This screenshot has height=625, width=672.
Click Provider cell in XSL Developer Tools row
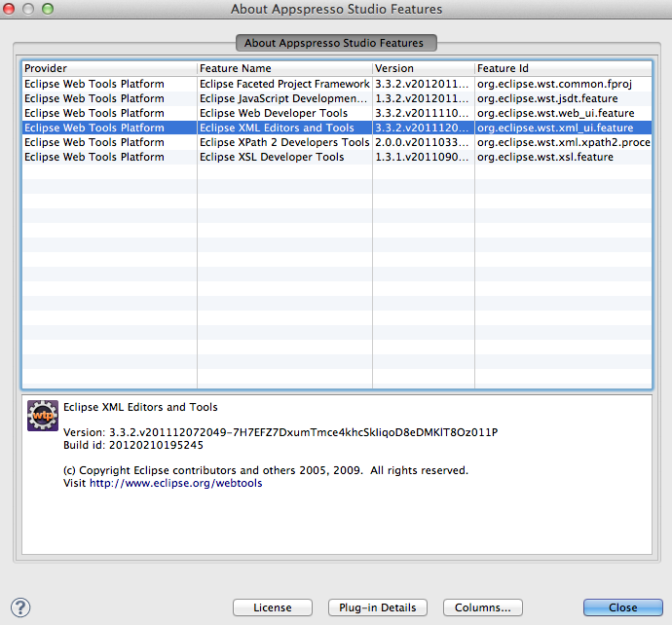click(109, 157)
